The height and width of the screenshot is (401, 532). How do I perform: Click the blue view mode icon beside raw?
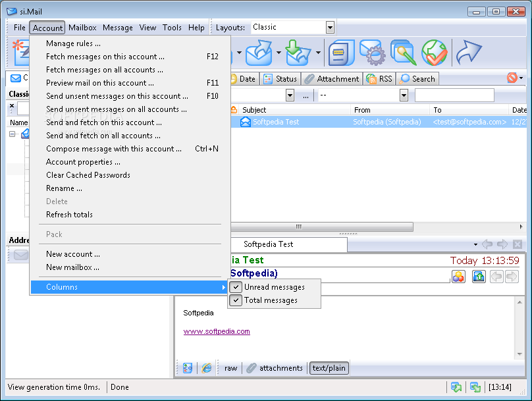[x=188, y=368]
